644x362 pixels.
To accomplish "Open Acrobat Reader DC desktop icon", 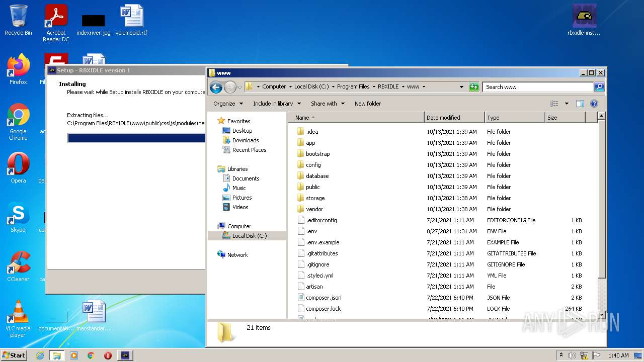I will (x=56, y=23).
